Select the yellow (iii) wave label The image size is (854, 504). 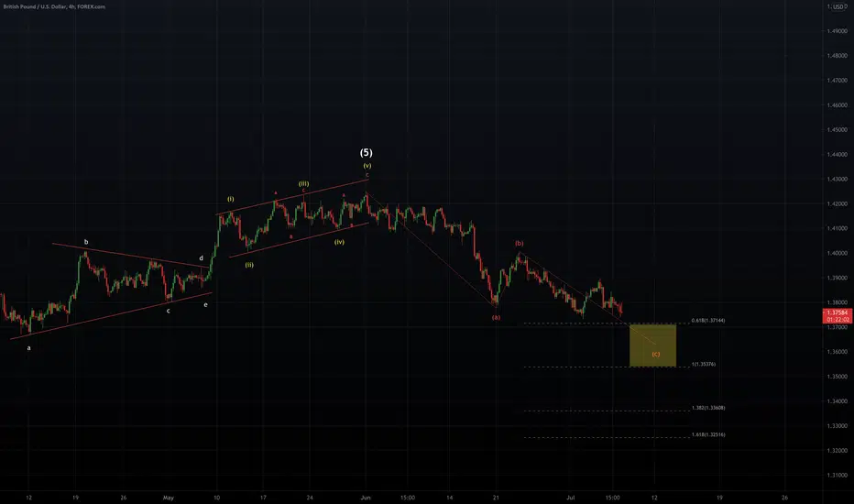[x=303, y=183]
